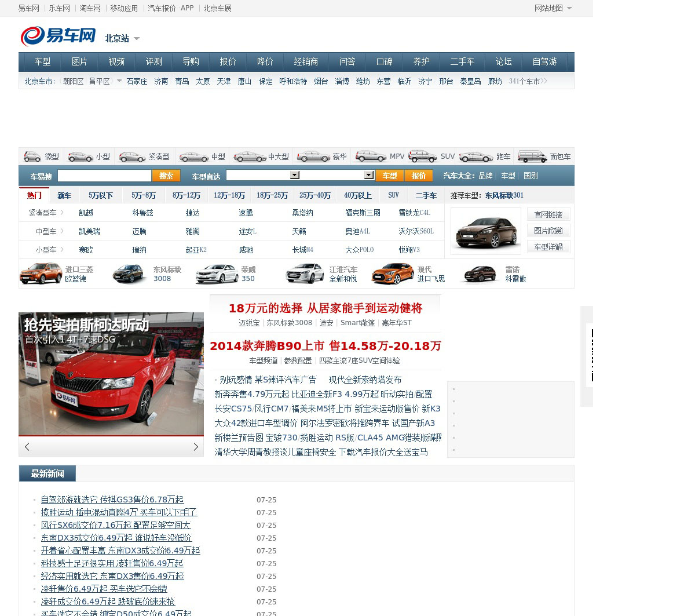The image size is (695, 616).
Task: Switch to the 热门 tab
Action: 34,195
